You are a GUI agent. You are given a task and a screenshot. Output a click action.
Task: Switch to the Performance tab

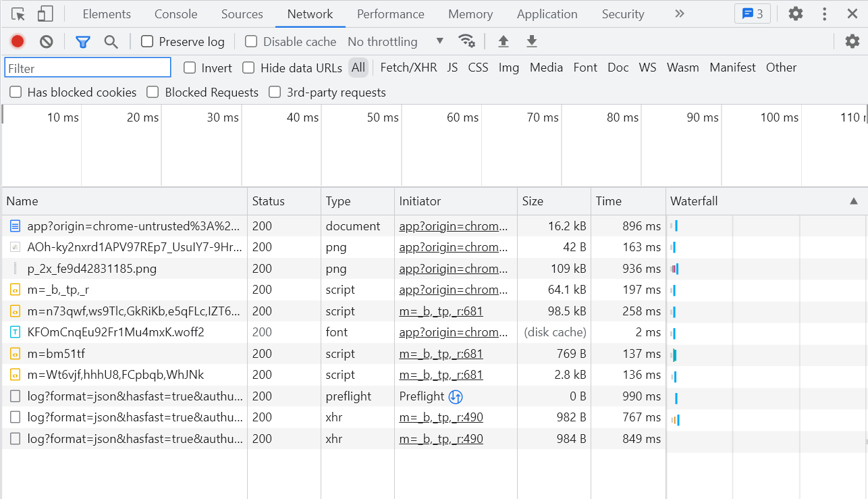pos(391,14)
